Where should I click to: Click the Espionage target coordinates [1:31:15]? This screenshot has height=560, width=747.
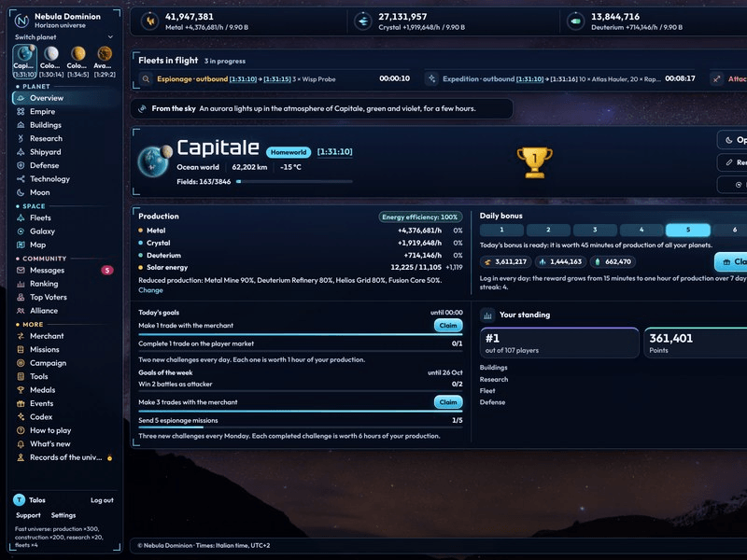(x=277, y=79)
